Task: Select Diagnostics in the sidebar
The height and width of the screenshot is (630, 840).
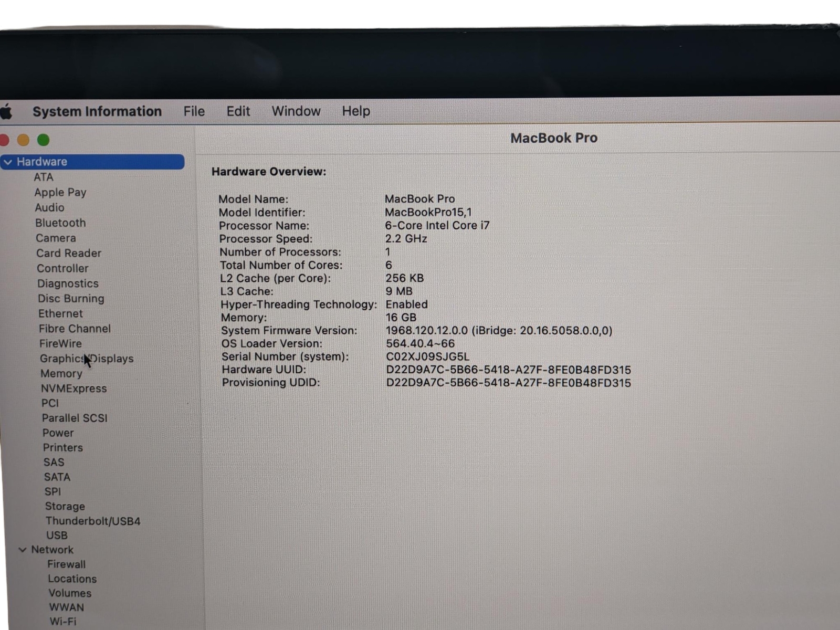Action: (x=68, y=283)
